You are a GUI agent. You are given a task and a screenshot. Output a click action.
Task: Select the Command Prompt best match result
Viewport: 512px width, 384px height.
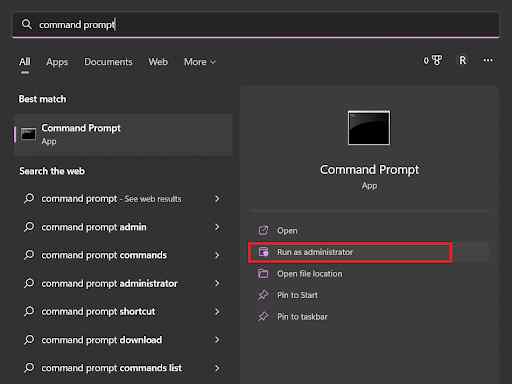click(123, 135)
